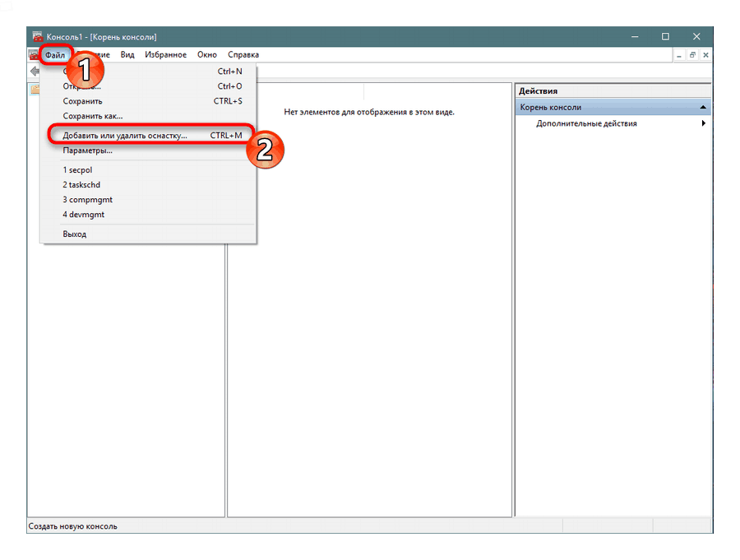The height and width of the screenshot is (560, 740).
Task: Select the Корень консоли folder icon in tree
Action: tap(35, 90)
